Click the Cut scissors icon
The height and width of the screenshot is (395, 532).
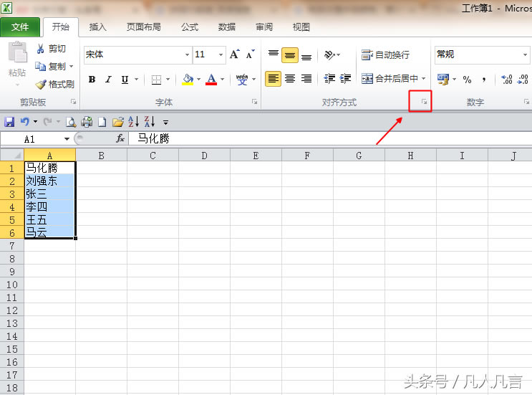(x=40, y=49)
